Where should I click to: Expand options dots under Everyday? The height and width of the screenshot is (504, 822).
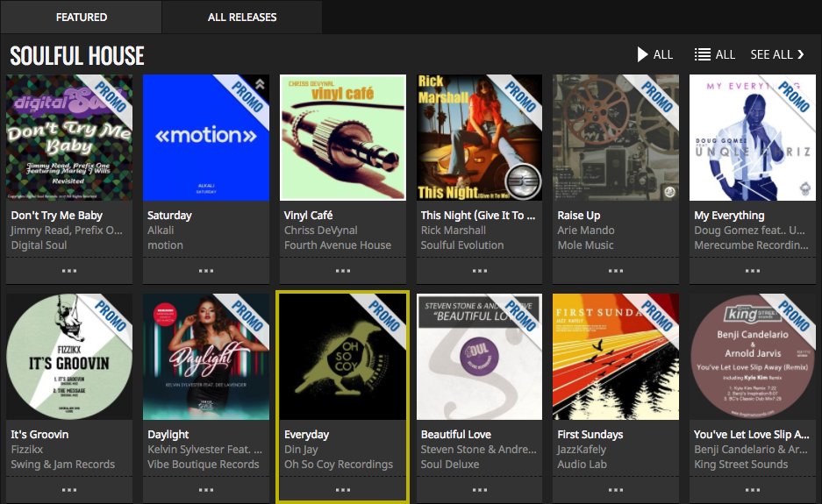343,490
